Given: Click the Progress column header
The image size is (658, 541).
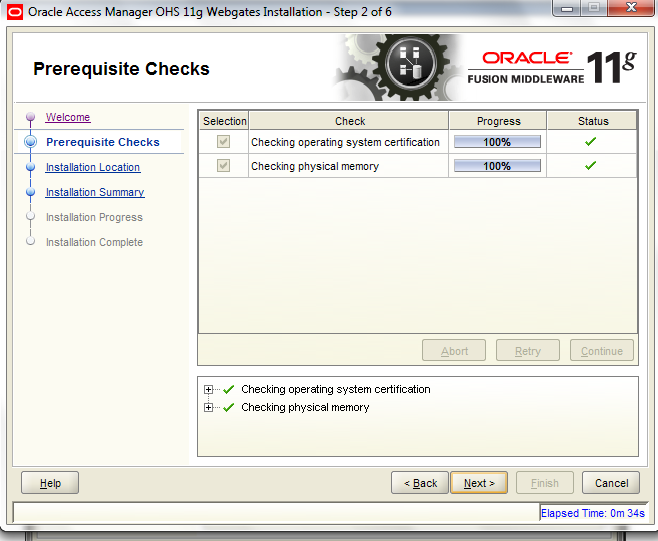Looking at the screenshot, I should tap(498, 121).
